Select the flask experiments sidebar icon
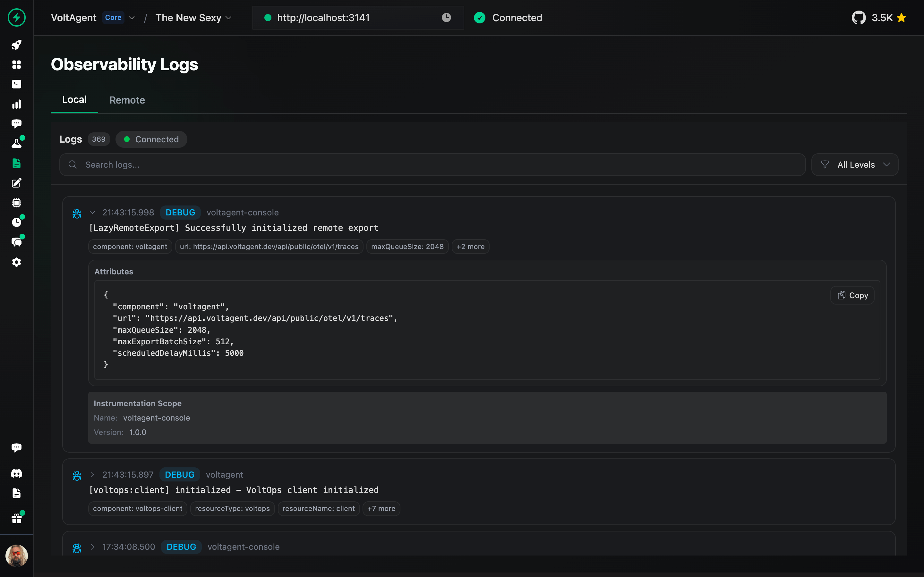This screenshot has width=924, height=577. (x=16, y=142)
